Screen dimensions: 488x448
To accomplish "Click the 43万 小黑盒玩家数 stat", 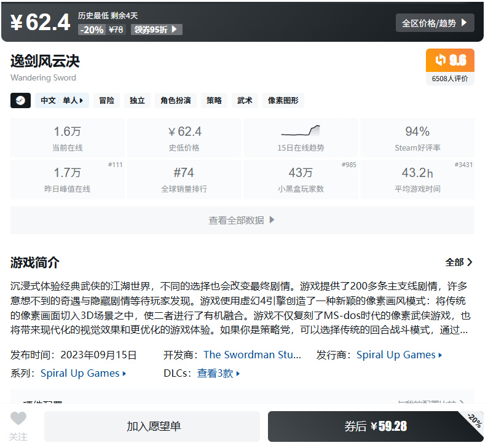I will coord(301,179).
